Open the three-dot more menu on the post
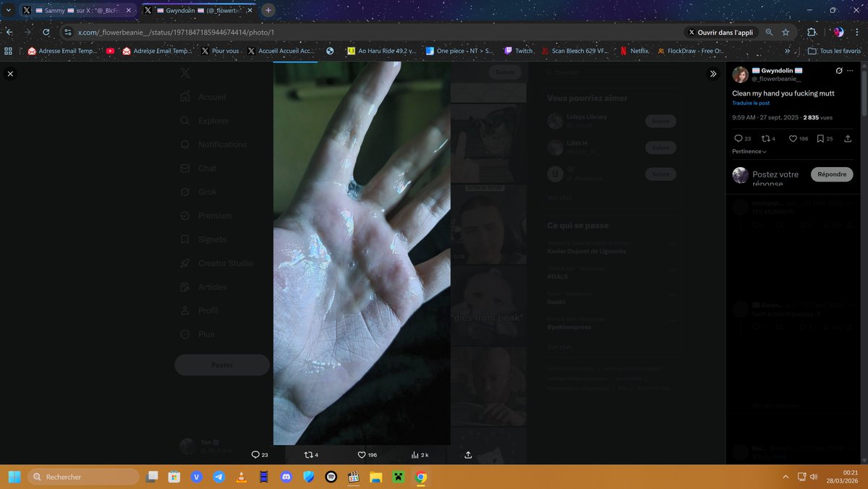The width and height of the screenshot is (868, 489). tap(851, 71)
